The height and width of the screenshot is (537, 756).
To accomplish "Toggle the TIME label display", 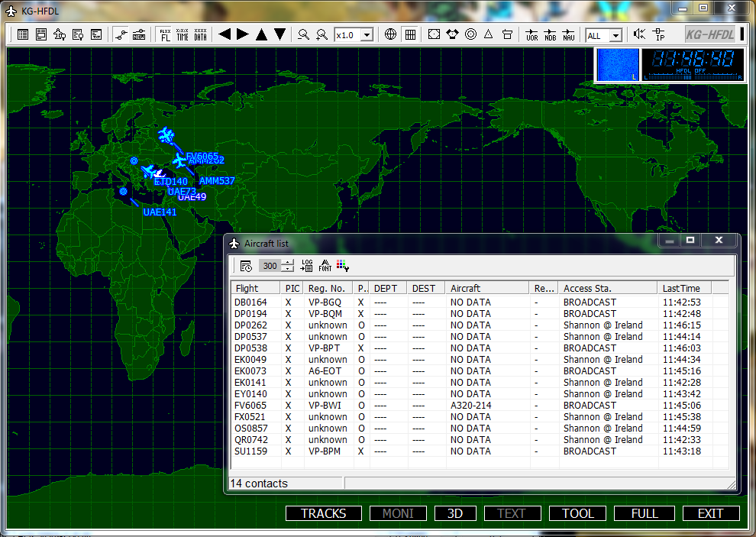I will point(183,34).
